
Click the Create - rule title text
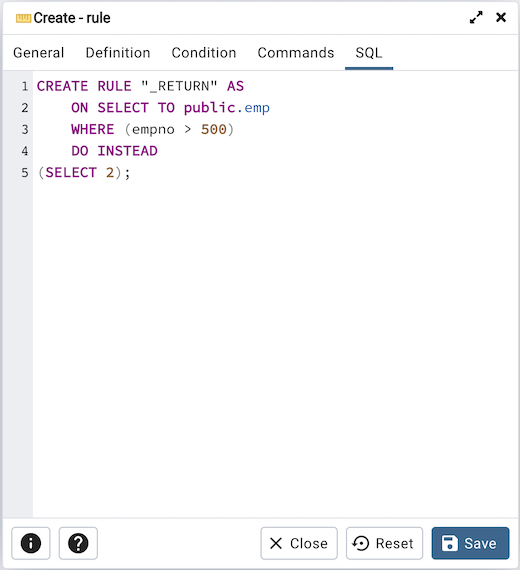tap(72, 18)
